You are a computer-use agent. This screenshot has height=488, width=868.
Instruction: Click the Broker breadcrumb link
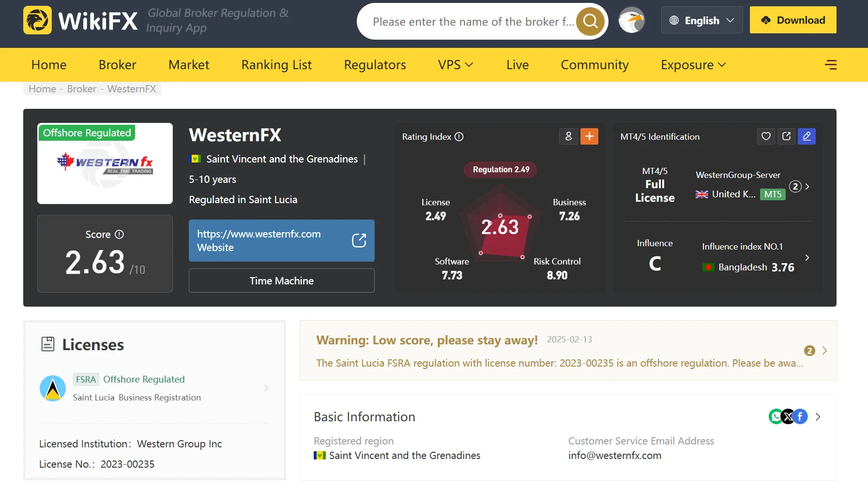click(82, 89)
